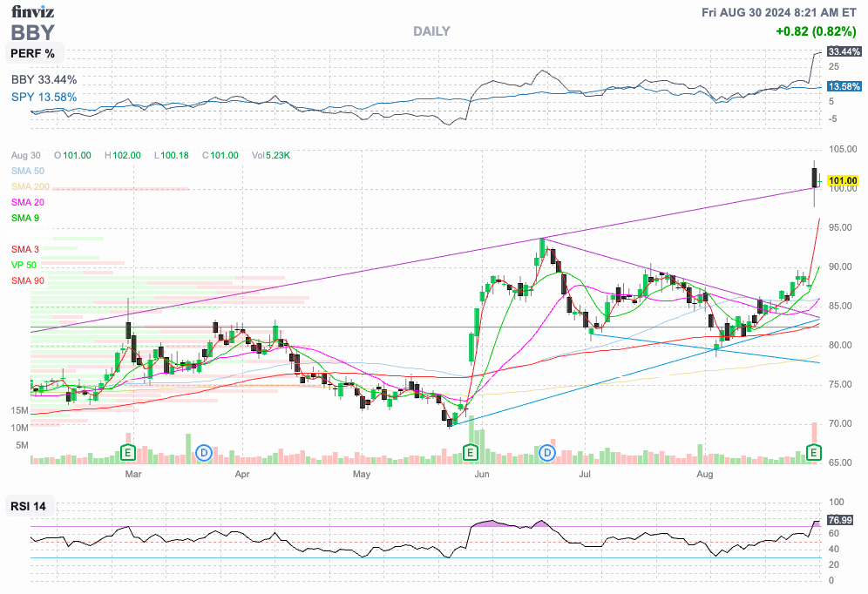Click the Aug label on time axis

coord(705,474)
